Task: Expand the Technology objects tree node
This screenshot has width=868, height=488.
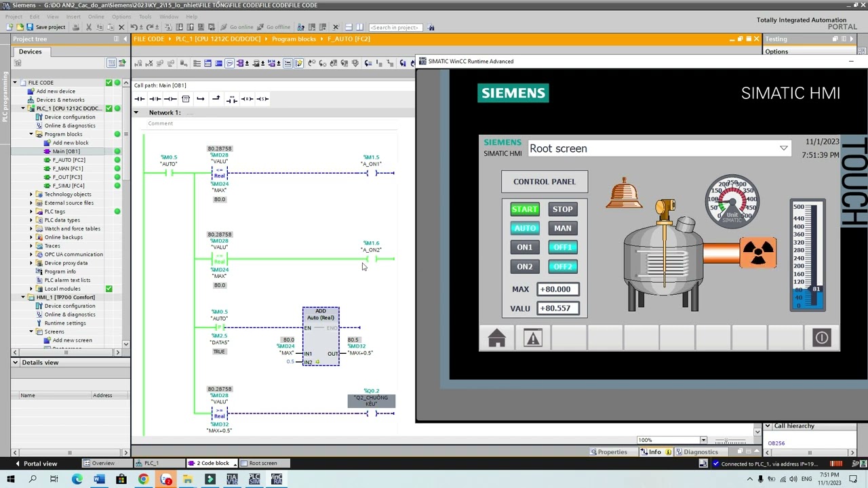Action: click(31, 195)
